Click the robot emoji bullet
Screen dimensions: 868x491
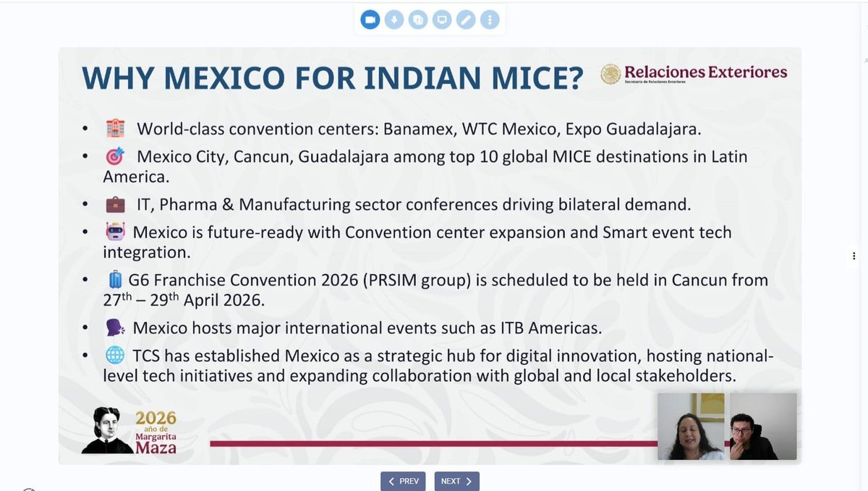(x=114, y=232)
